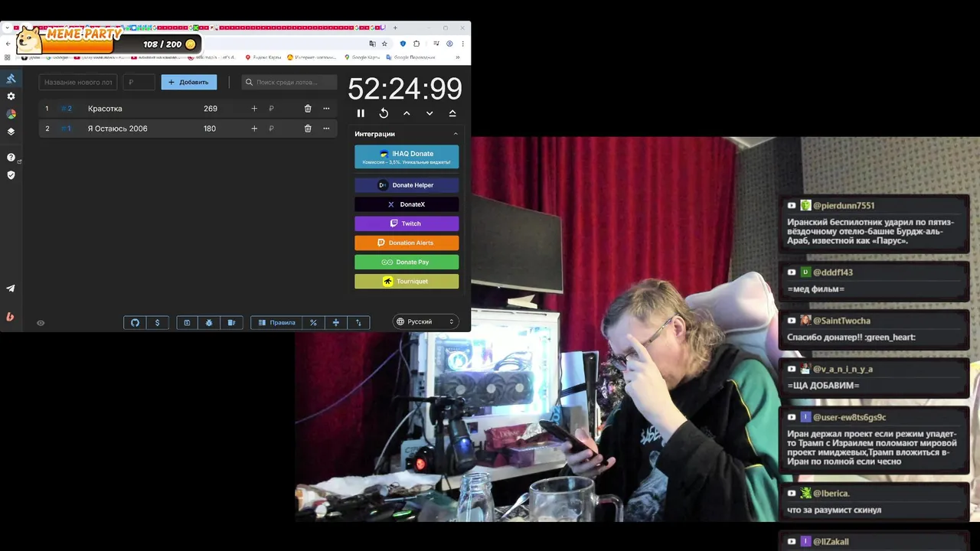The image size is (980, 551).
Task: Open the layers stack sidebar icon
Action: click(11, 132)
